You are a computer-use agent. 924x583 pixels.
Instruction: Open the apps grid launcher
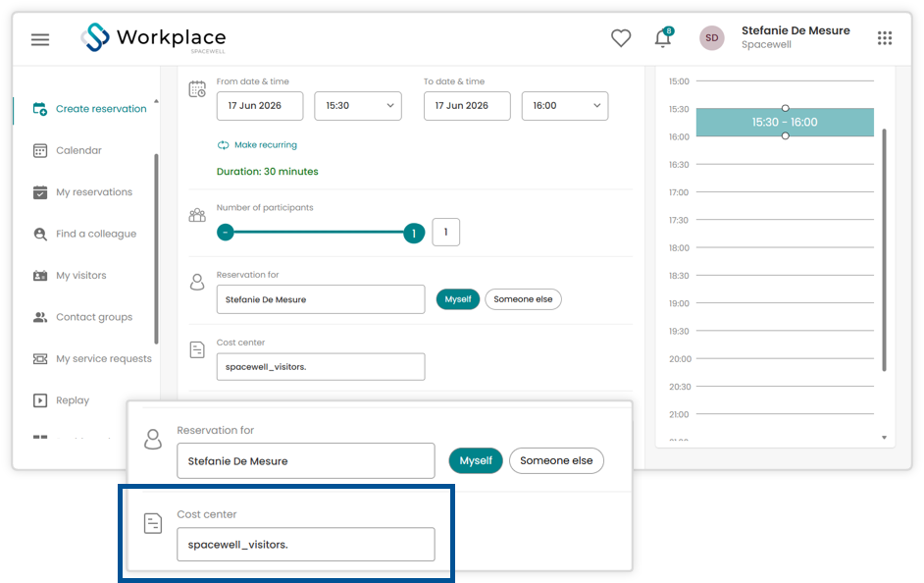884,38
